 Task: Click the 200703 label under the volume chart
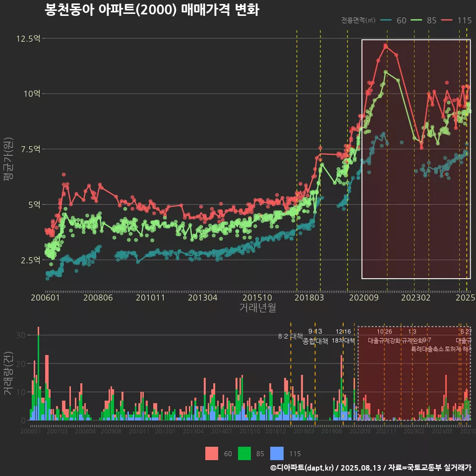point(57,431)
